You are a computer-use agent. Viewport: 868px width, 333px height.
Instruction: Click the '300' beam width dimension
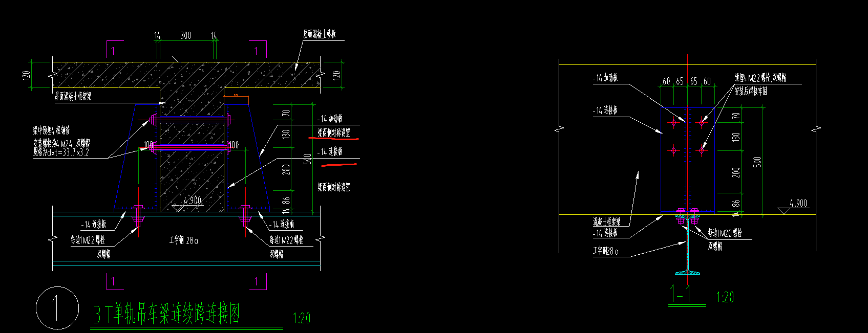pos(186,35)
